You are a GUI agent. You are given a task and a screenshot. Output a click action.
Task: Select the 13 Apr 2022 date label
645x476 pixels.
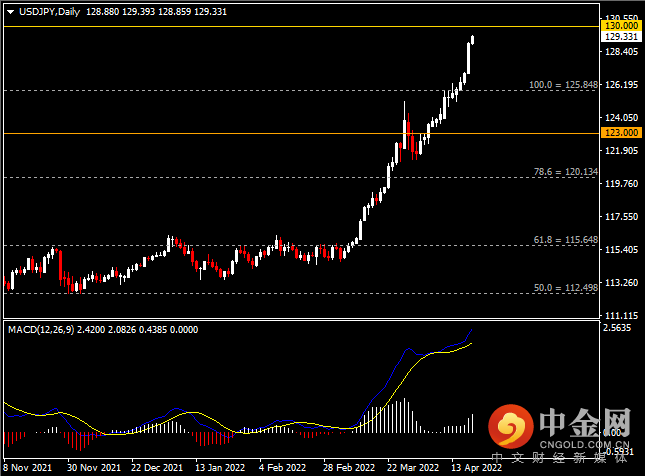coord(476,468)
